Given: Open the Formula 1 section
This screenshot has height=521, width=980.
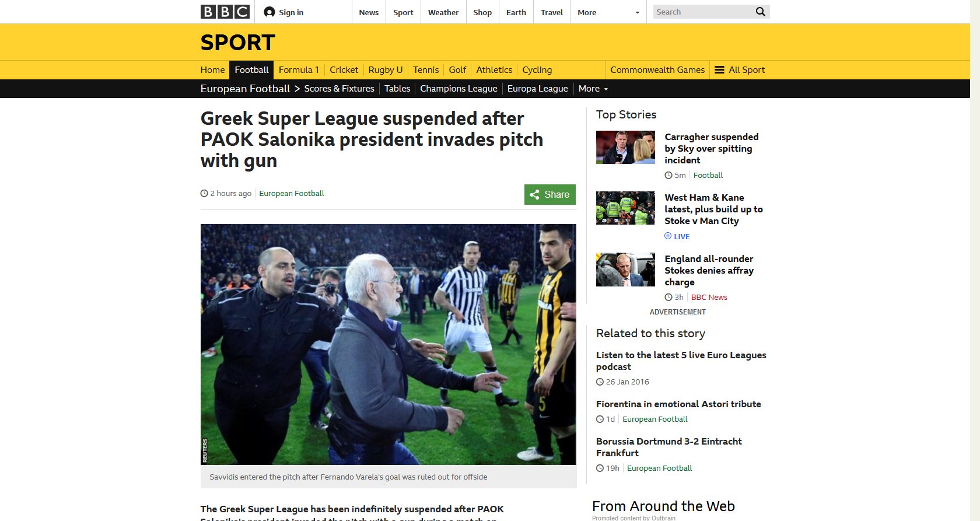Looking at the screenshot, I should [x=299, y=70].
